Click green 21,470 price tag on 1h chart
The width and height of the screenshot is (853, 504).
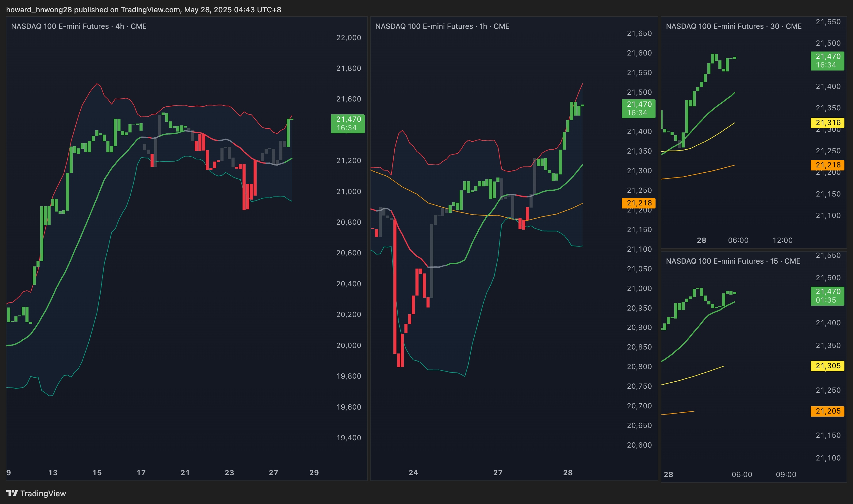(638, 109)
